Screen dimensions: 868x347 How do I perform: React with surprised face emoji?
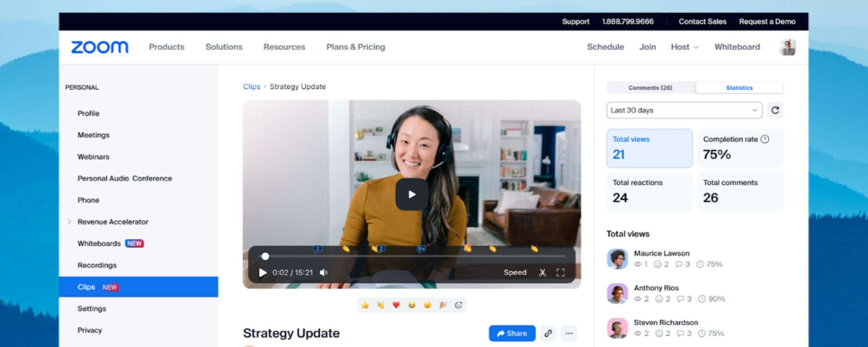427,305
